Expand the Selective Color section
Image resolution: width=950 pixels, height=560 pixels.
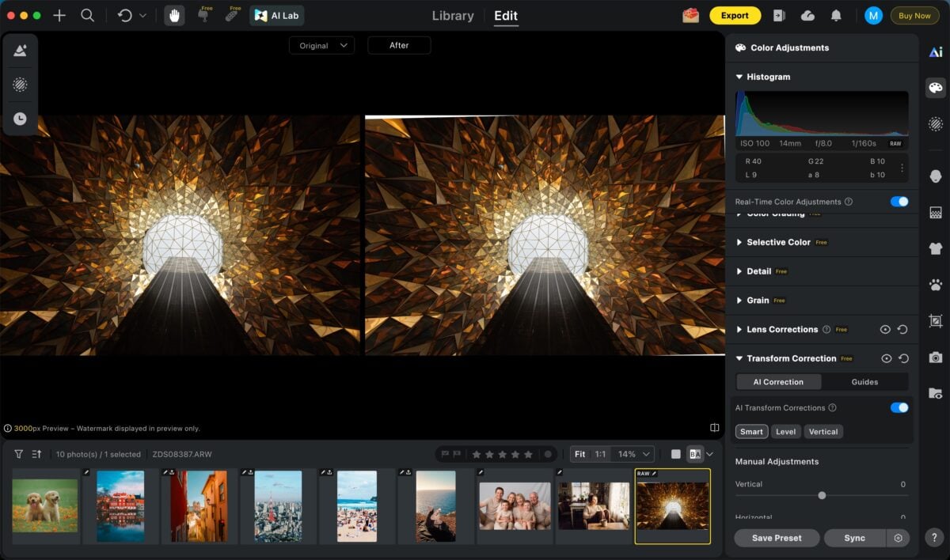click(778, 242)
